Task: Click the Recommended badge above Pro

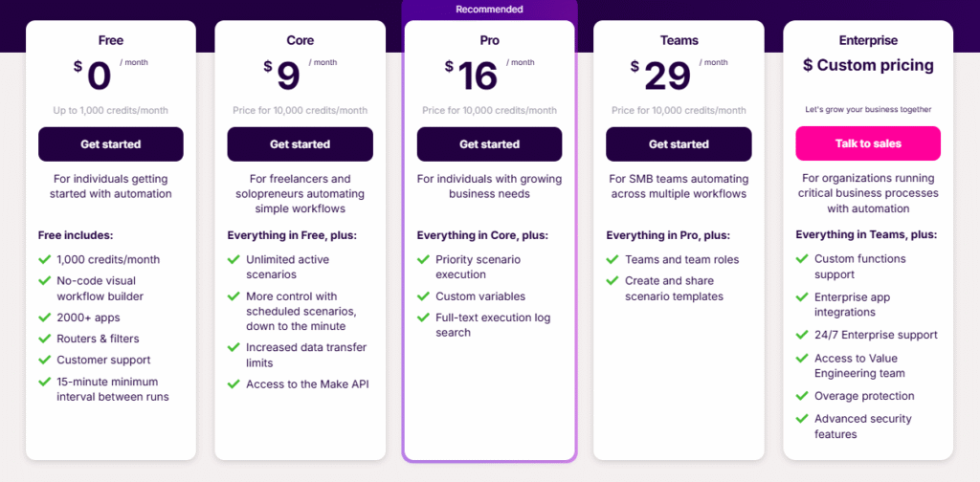Action: [x=489, y=10]
